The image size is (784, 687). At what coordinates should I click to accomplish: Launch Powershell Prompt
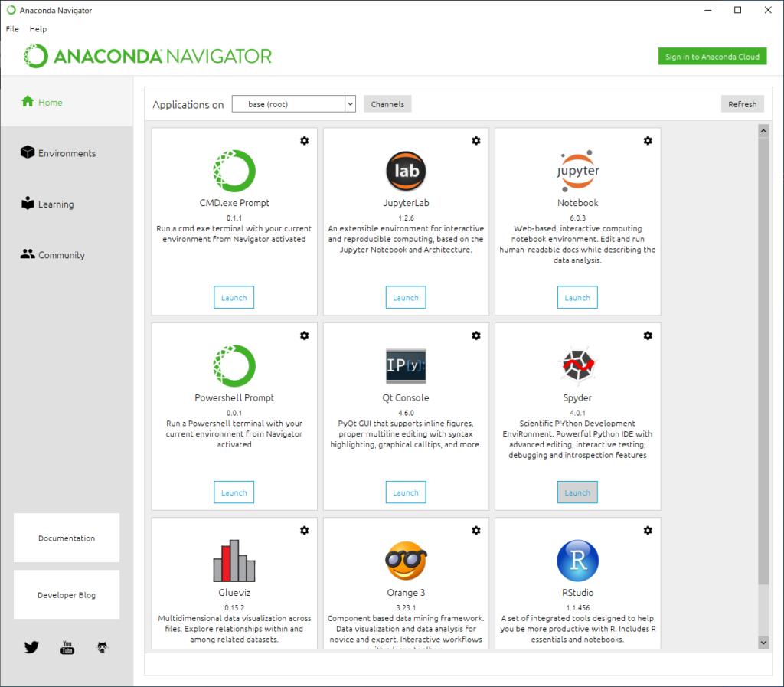tap(234, 492)
